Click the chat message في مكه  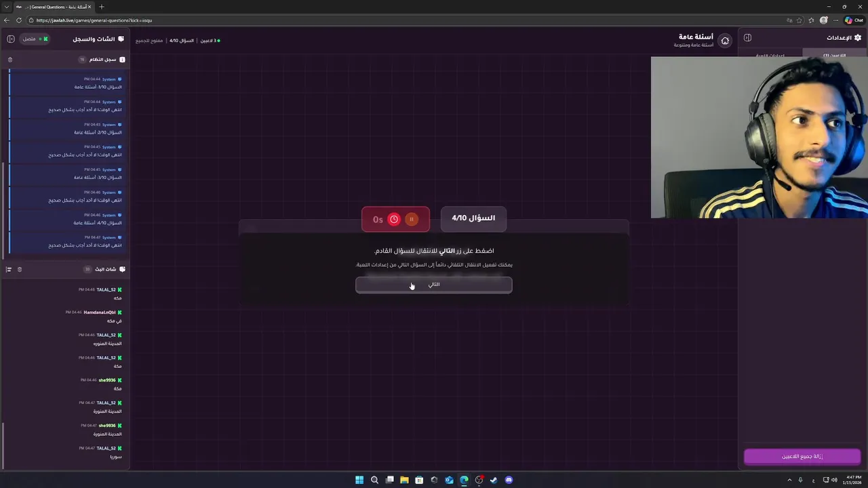tap(114, 321)
